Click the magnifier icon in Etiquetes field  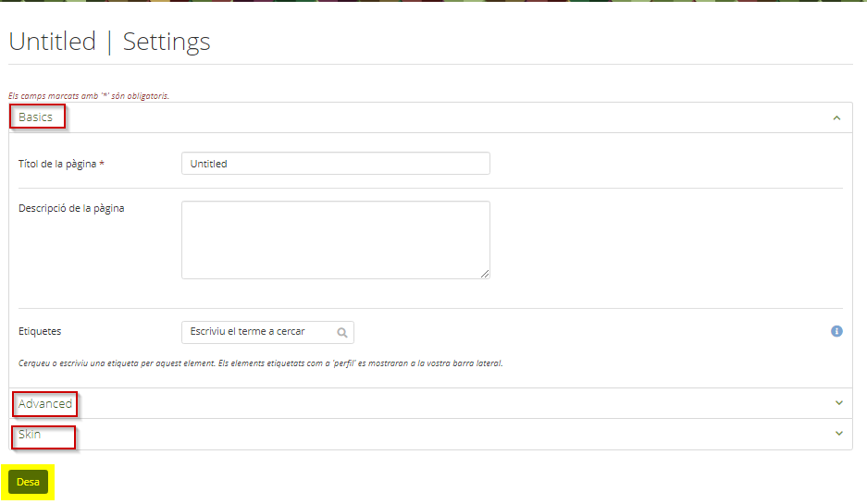pos(342,332)
